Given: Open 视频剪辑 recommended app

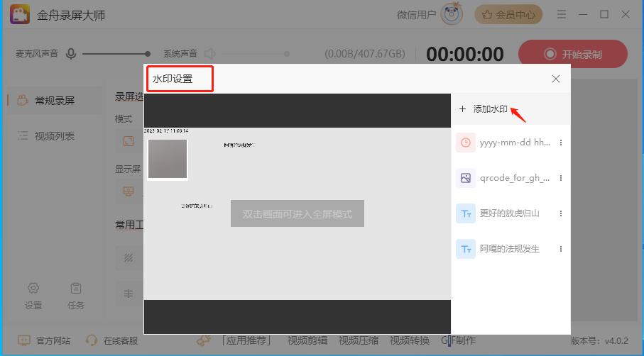Looking at the screenshot, I should (x=307, y=340).
